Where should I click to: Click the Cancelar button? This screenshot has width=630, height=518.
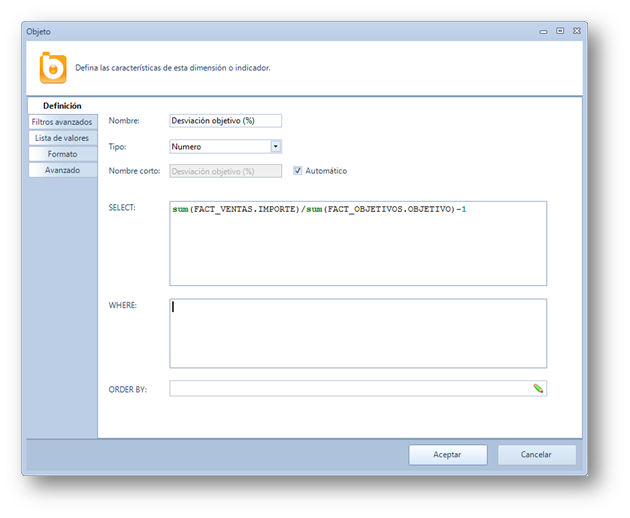tap(537, 455)
